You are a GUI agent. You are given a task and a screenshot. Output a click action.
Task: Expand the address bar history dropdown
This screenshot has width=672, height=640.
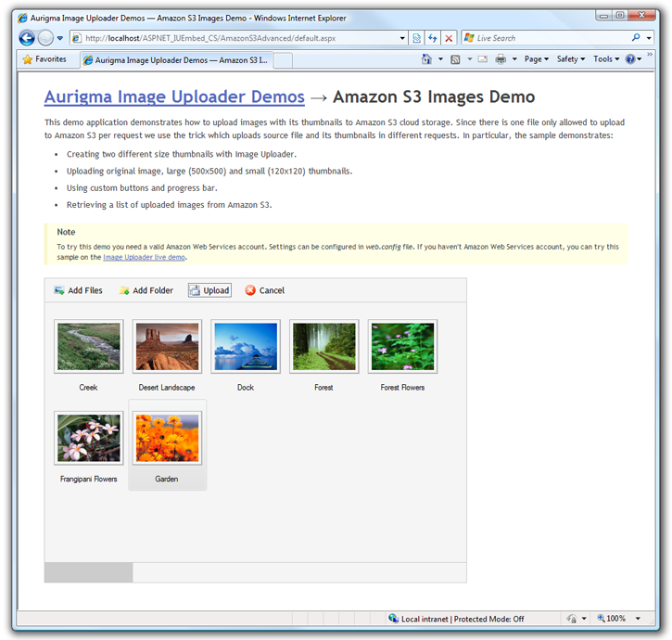point(402,38)
